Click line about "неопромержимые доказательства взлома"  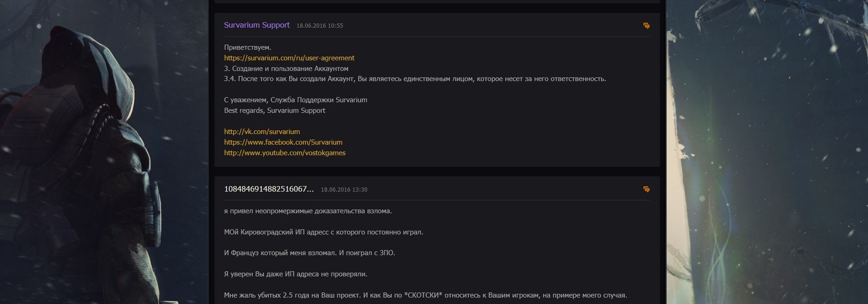308,211
